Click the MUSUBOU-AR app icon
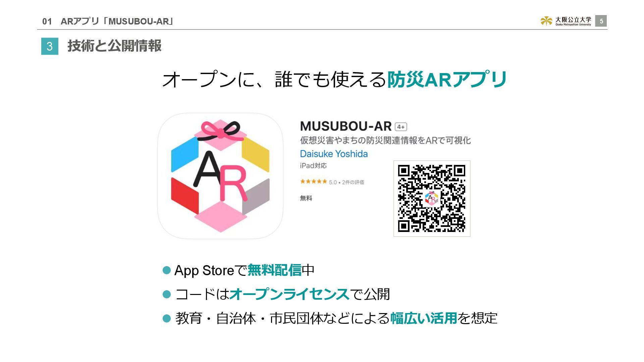This screenshot has width=644, height=362. 220,176
